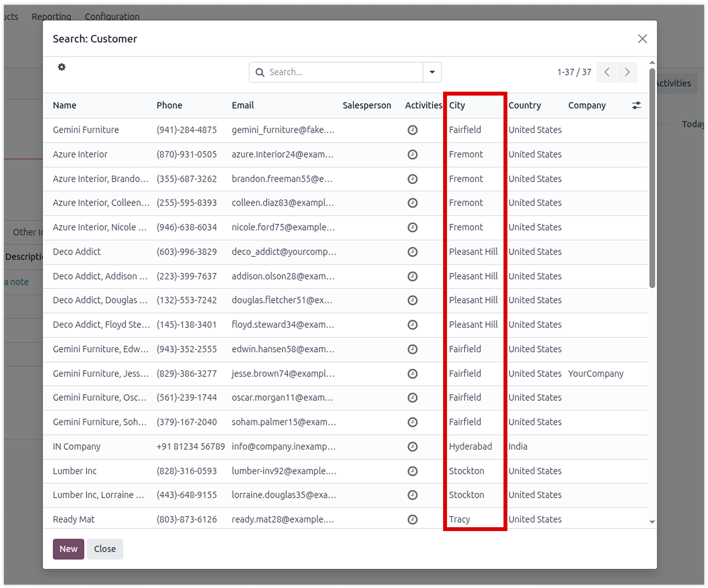The image size is (708, 588).
Task: Select customer Deco Addict
Action: pos(76,252)
